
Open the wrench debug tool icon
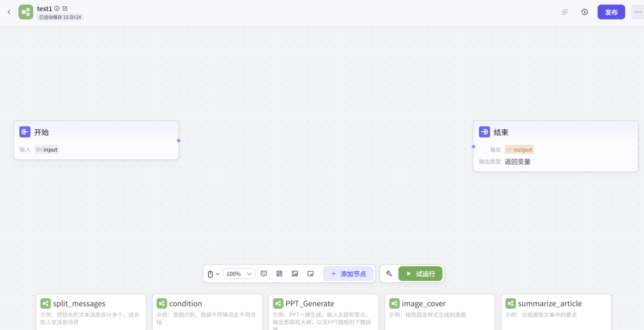389,274
